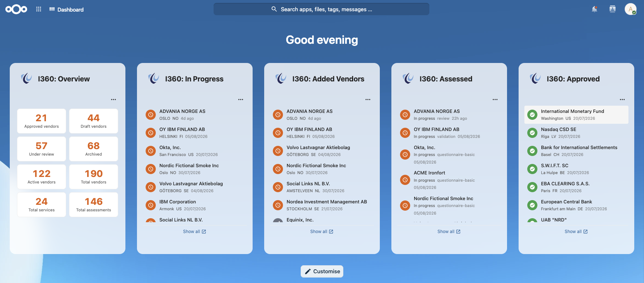Click the Nextcloud logo

point(16,9)
